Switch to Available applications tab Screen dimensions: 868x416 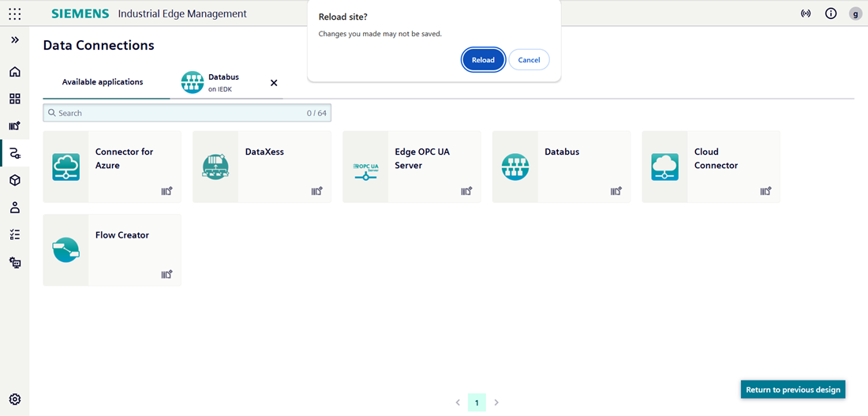click(x=103, y=82)
